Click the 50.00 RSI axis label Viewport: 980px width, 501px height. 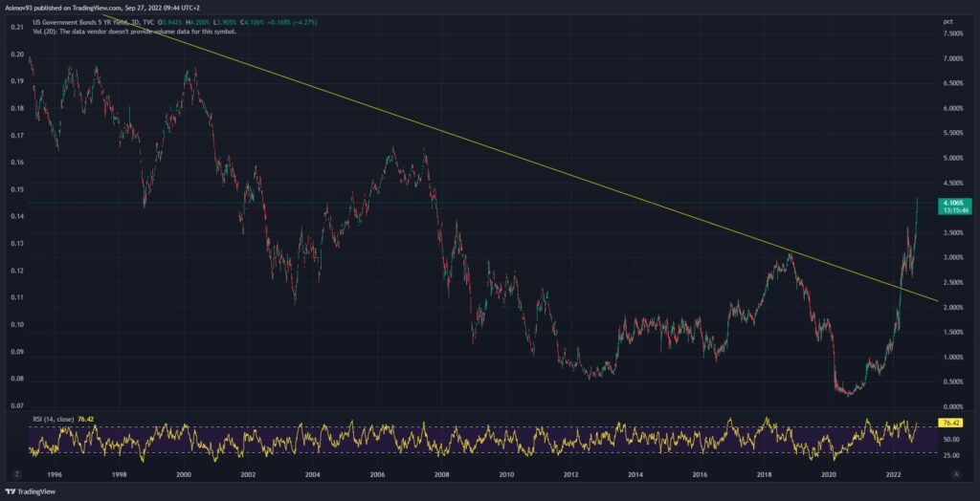click(950, 440)
